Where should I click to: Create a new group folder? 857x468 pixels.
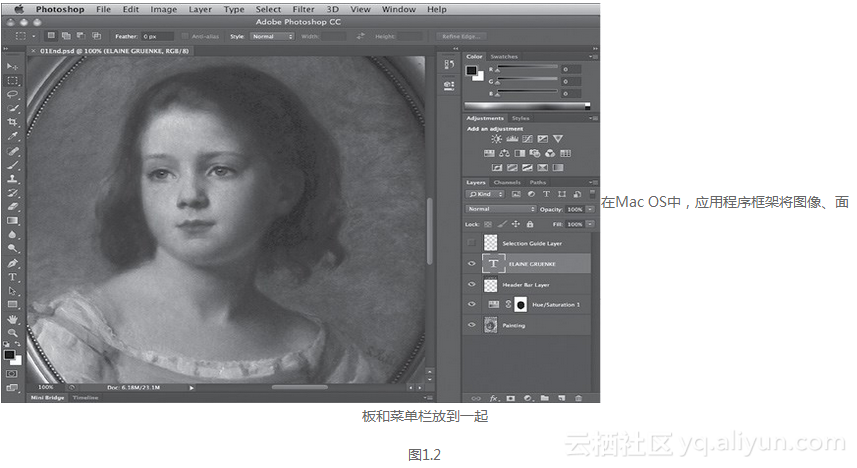(545, 398)
